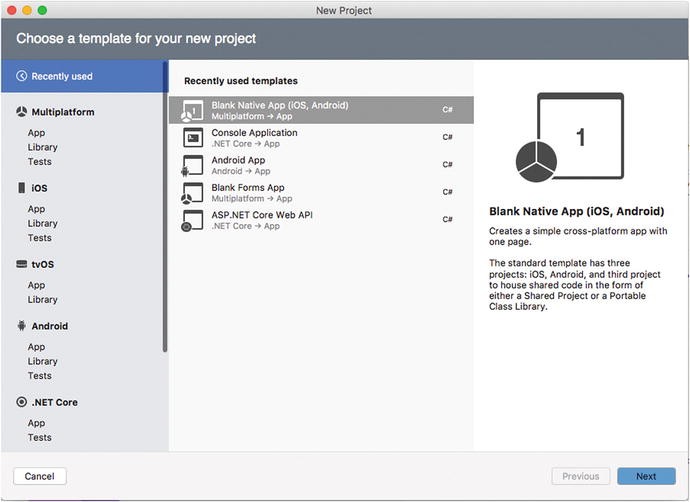Click the Next button

coord(646,476)
